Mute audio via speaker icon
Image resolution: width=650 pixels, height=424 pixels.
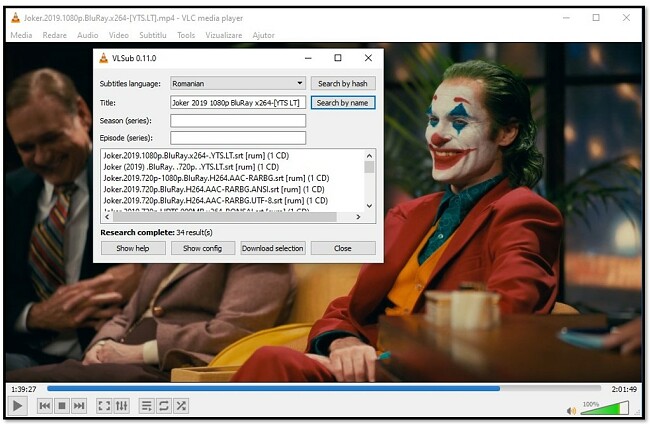click(x=571, y=411)
